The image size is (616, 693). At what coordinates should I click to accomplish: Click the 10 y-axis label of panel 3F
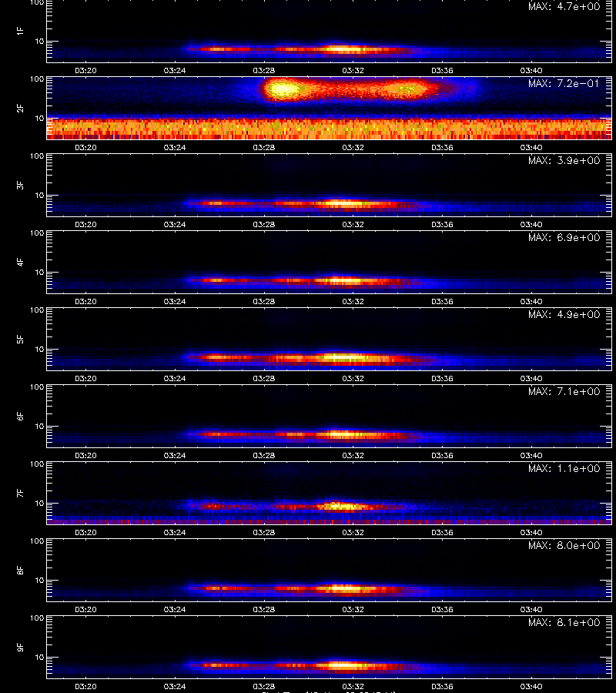[39, 195]
